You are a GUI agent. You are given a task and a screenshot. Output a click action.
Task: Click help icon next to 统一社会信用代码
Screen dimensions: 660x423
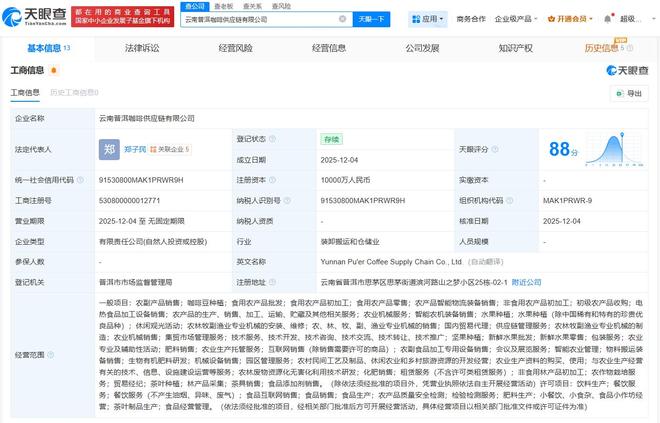tap(80, 180)
